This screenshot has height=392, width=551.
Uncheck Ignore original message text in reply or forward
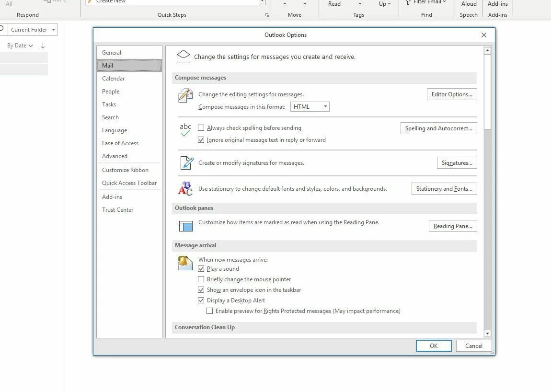(x=201, y=140)
